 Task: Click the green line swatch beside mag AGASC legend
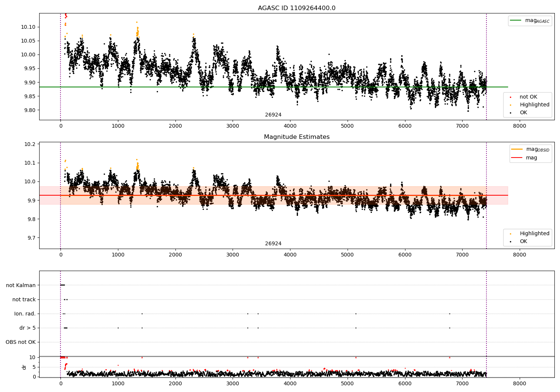pyautogui.click(x=516, y=21)
